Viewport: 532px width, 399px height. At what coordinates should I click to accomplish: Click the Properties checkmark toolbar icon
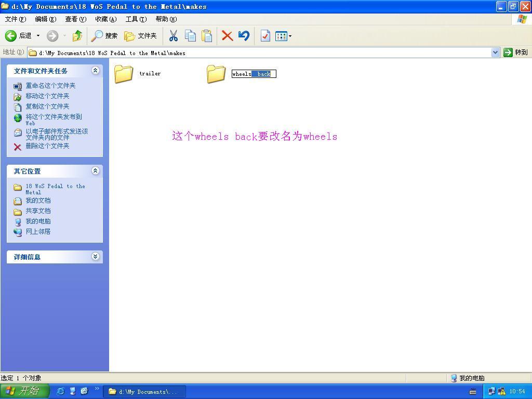click(x=265, y=36)
